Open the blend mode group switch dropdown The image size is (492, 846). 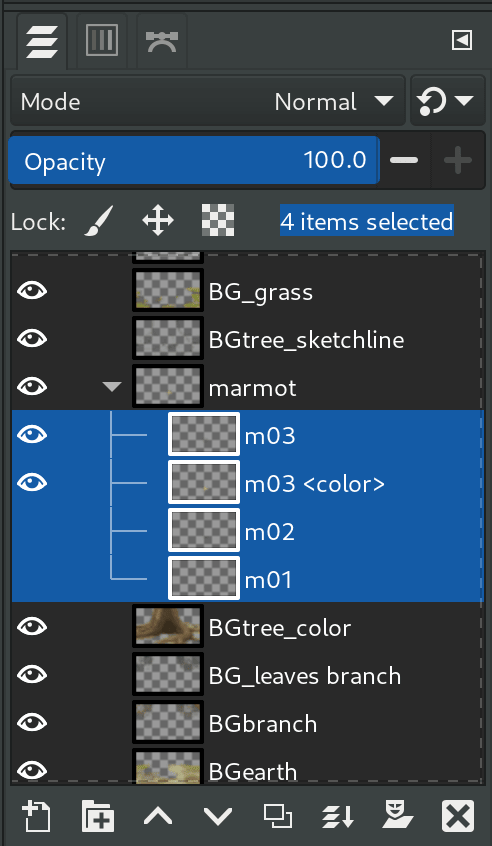pyautogui.click(x=448, y=101)
